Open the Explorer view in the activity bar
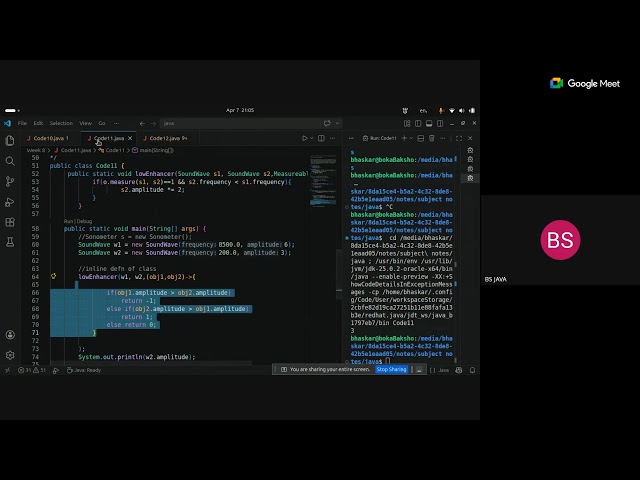This screenshot has width=640, height=480. click(x=10, y=141)
